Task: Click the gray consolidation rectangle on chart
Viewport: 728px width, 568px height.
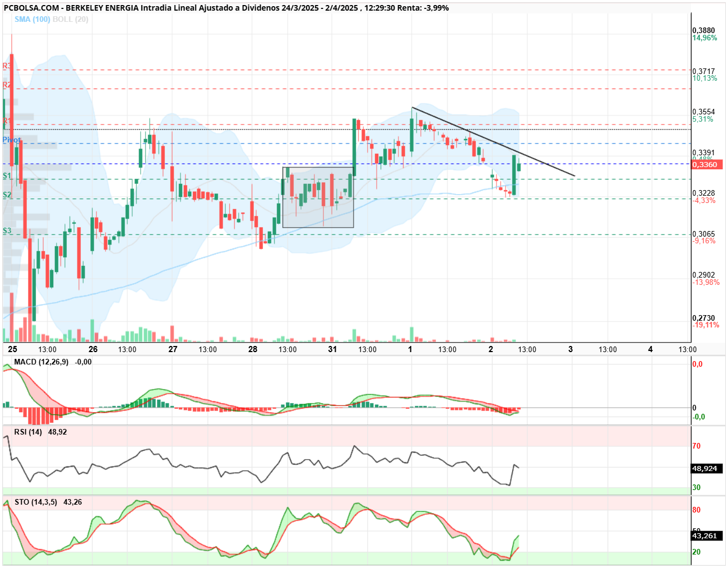Action: 318,197
